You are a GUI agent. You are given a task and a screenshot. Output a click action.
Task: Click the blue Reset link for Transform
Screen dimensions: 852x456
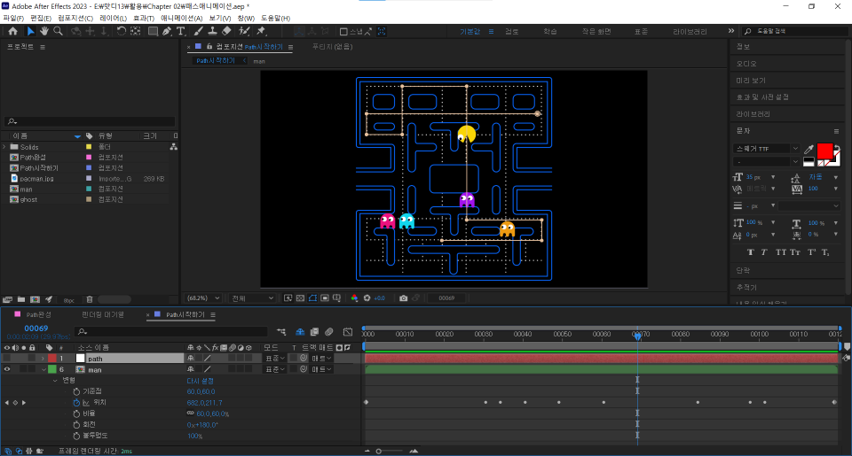coord(200,381)
